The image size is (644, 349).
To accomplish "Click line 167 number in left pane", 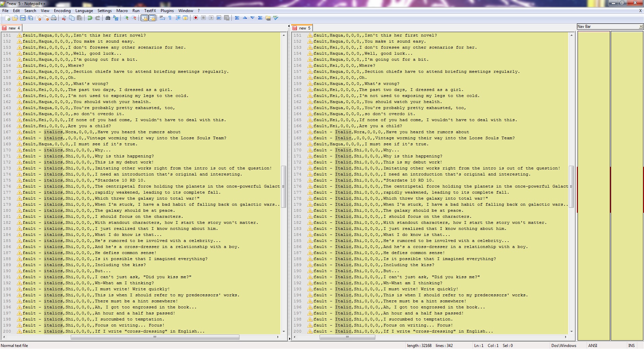I will pos(7,132).
